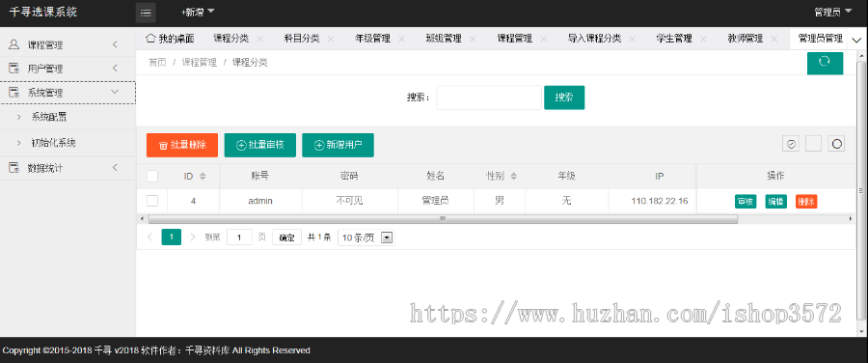Open the tabs overflow chevron dropdown
The width and height of the screenshot is (868, 363).
[x=857, y=40]
